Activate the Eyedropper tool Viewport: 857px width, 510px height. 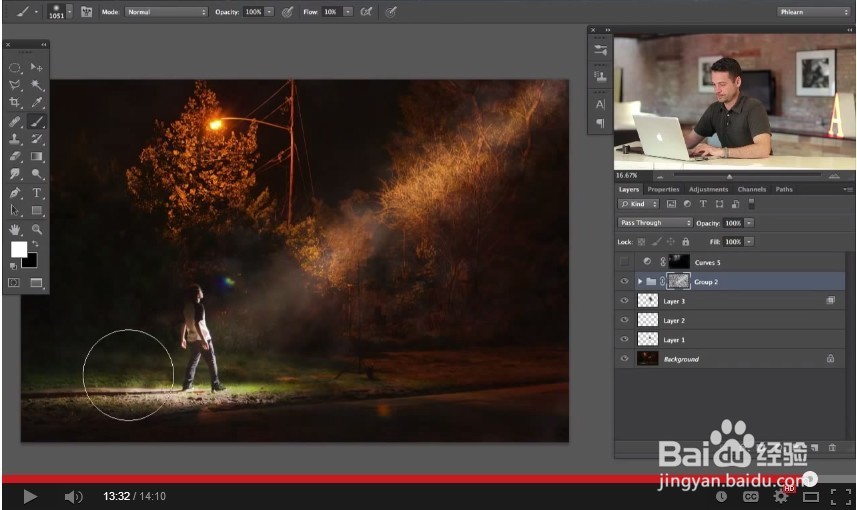37,102
